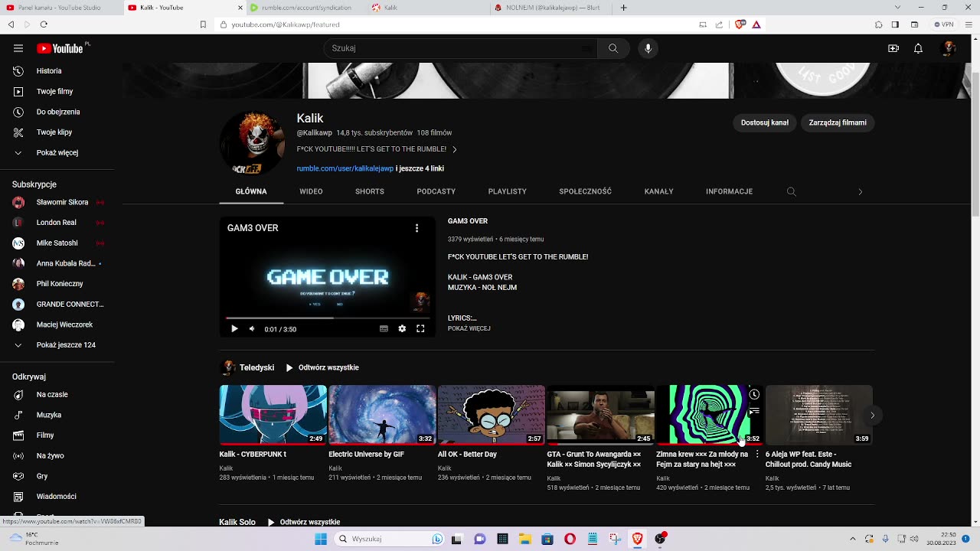Expand i jeszcze 4 linki
980x551 pixels.
click(420, 168)
